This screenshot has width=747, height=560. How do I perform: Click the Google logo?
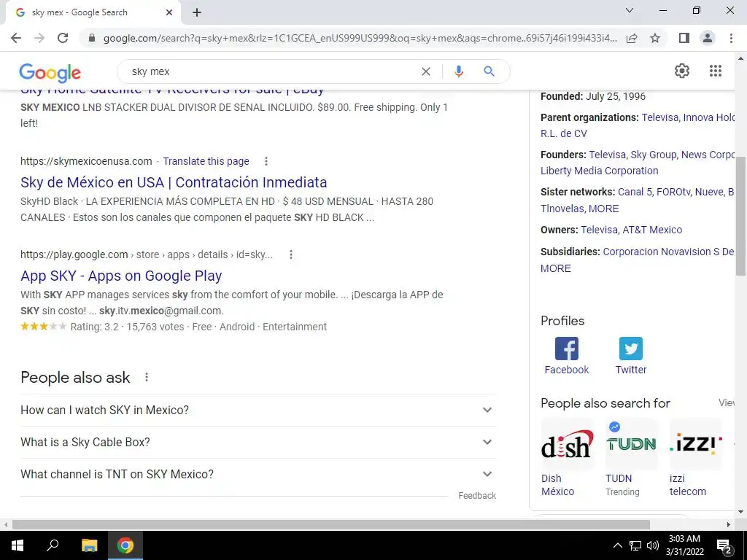(x=50, y=72)
